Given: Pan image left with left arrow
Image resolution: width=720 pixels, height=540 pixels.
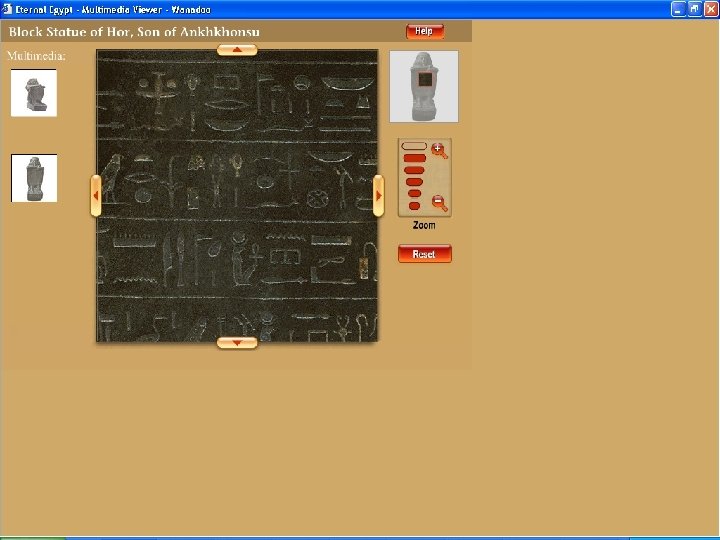Looking at the screenshot, I should [x=96, y=196].
